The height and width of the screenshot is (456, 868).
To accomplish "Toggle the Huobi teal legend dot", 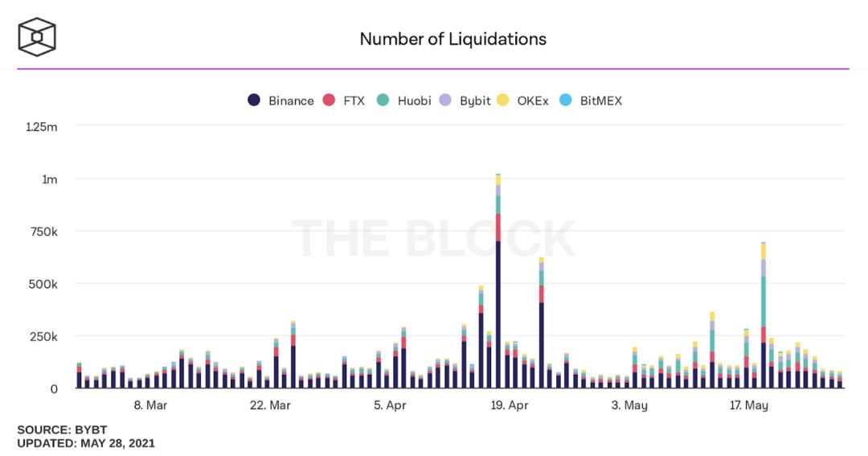I will [383, 101].
